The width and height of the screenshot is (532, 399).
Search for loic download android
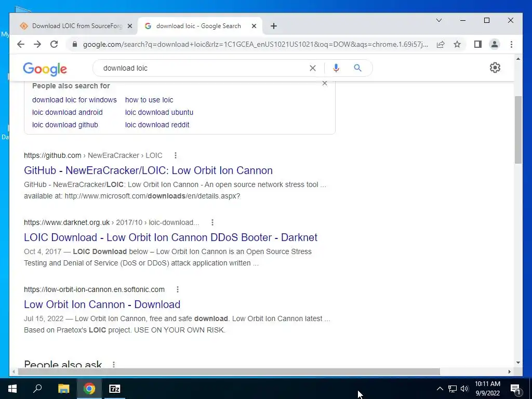click(67, 112)
